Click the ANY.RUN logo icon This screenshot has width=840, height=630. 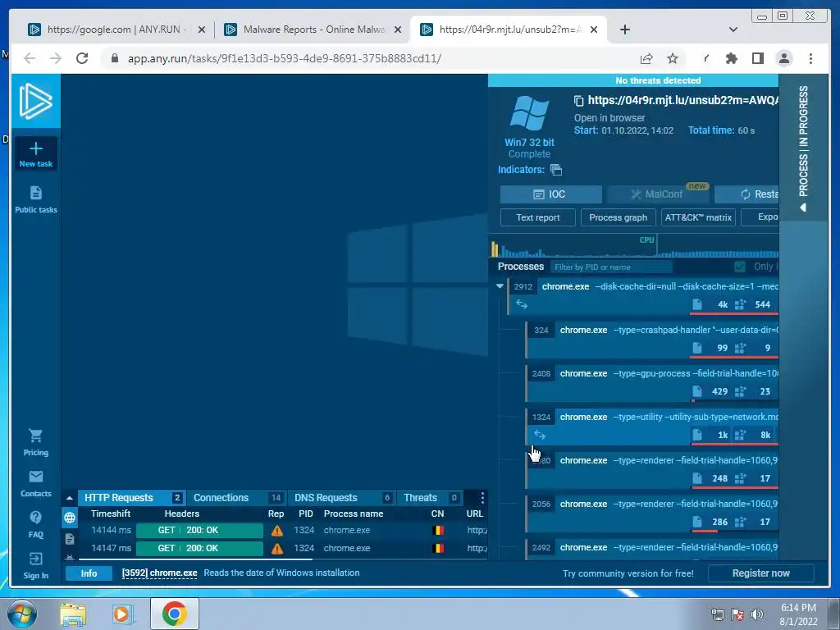click(36, 101)
